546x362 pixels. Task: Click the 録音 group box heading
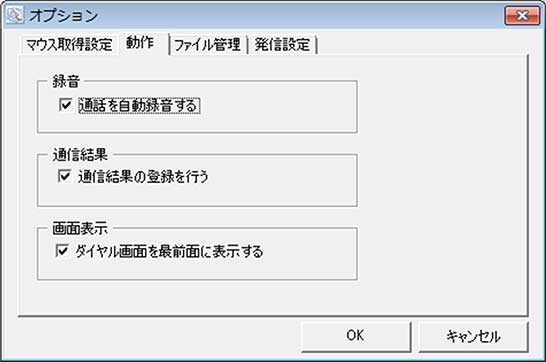(x=66, y=81)
